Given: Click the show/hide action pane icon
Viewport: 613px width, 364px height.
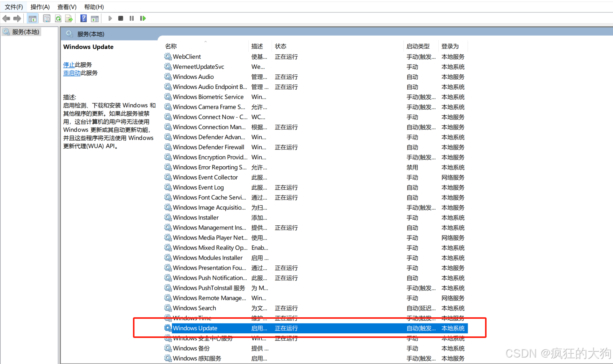Looking at the screenshot, I should pyautogui.click(x=95, y=18).
